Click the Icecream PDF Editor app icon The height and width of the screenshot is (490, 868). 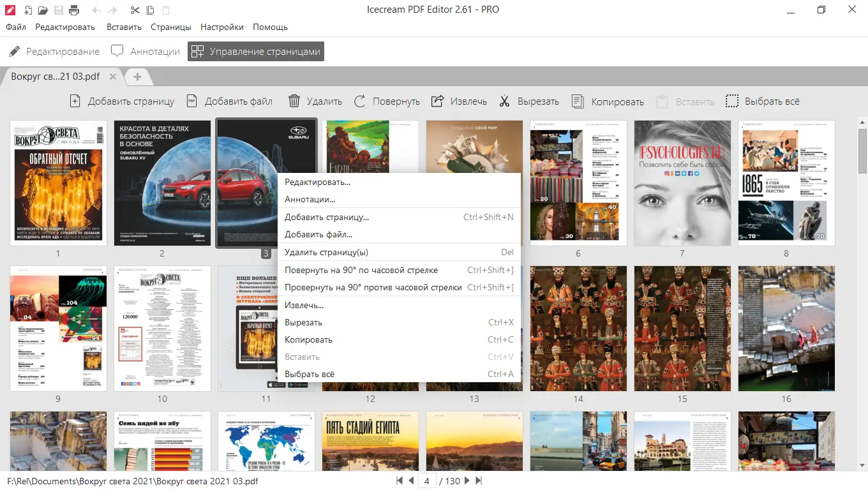click(x=10, y=10)
